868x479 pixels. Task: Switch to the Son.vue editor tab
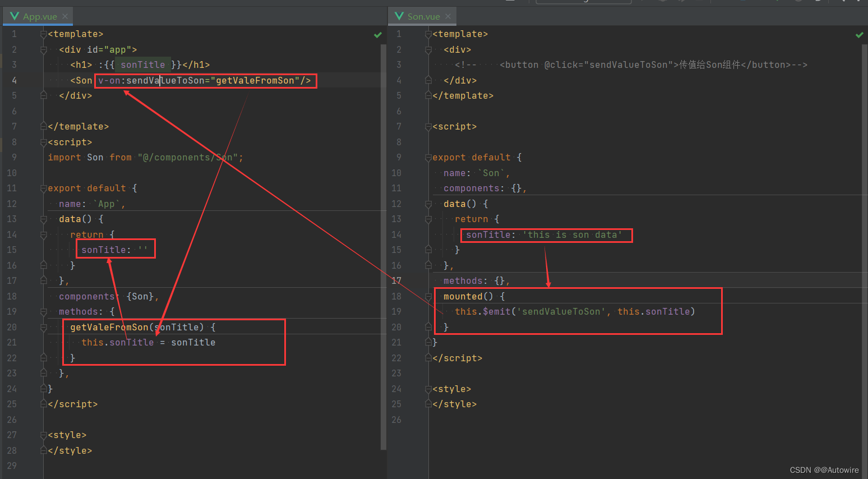423,16
